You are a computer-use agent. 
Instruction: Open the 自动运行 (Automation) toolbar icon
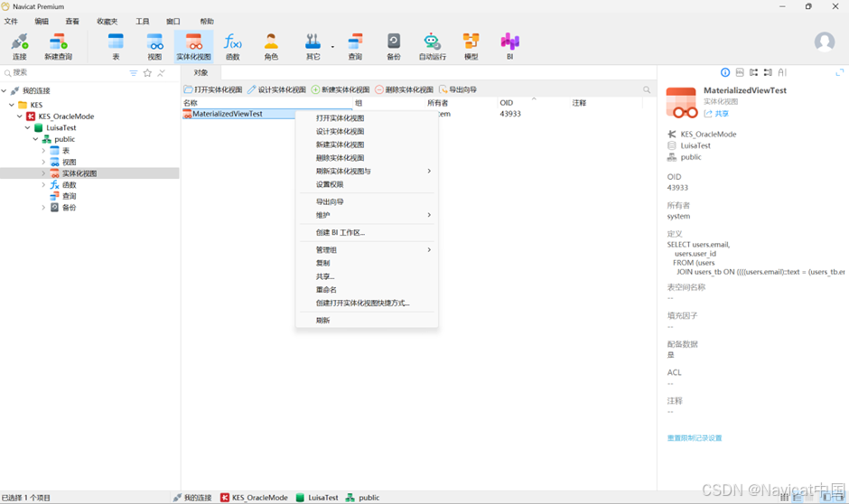(x=432, y=47)
